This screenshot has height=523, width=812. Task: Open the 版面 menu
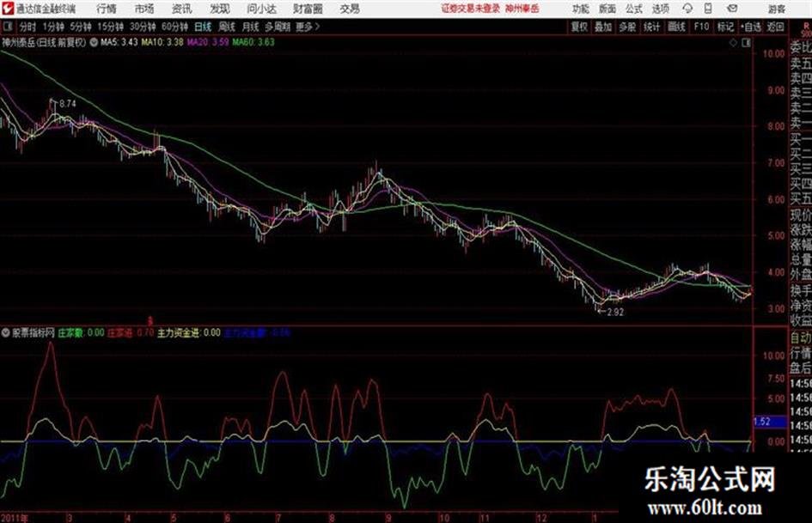pyautogui.click(x=607, y=9)
